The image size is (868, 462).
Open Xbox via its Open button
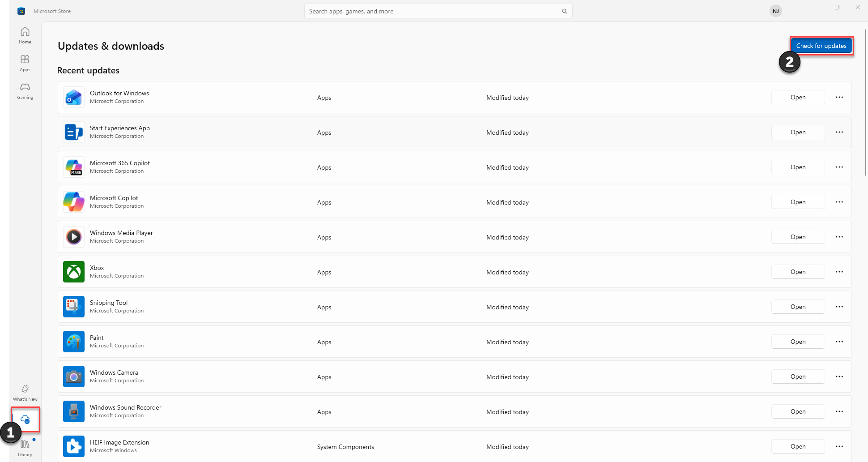(798, 272)
